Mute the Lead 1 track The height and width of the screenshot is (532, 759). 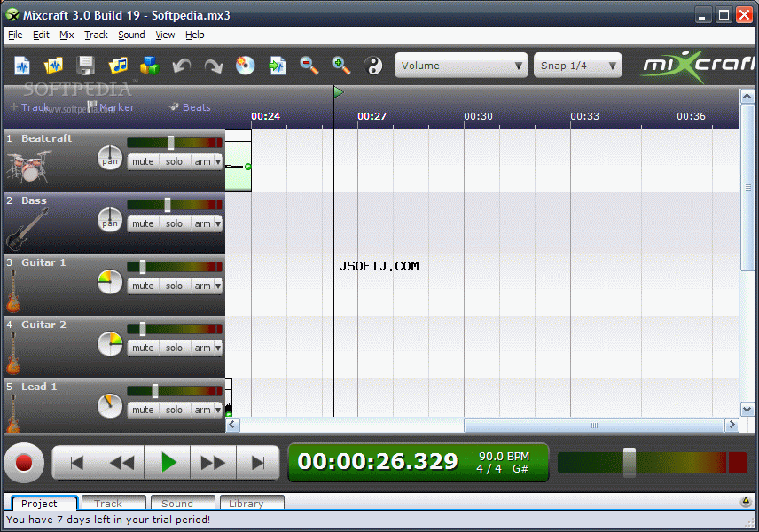tap(143, 410)
